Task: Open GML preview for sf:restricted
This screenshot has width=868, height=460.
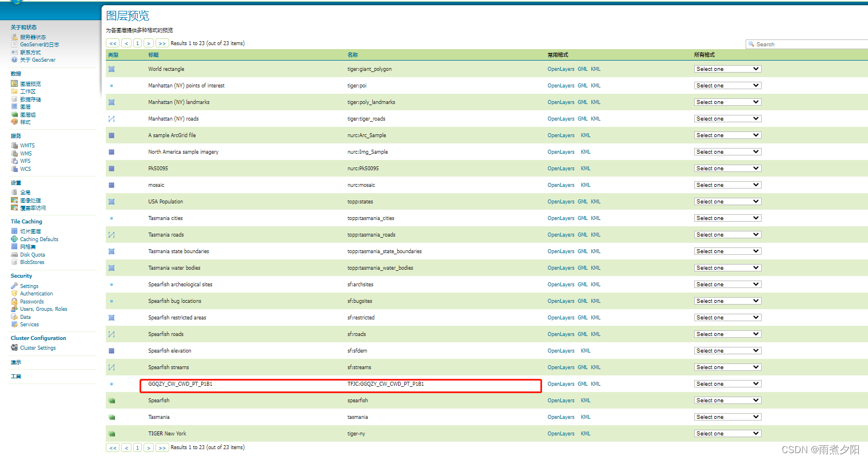Action: [x=583, y=318]
